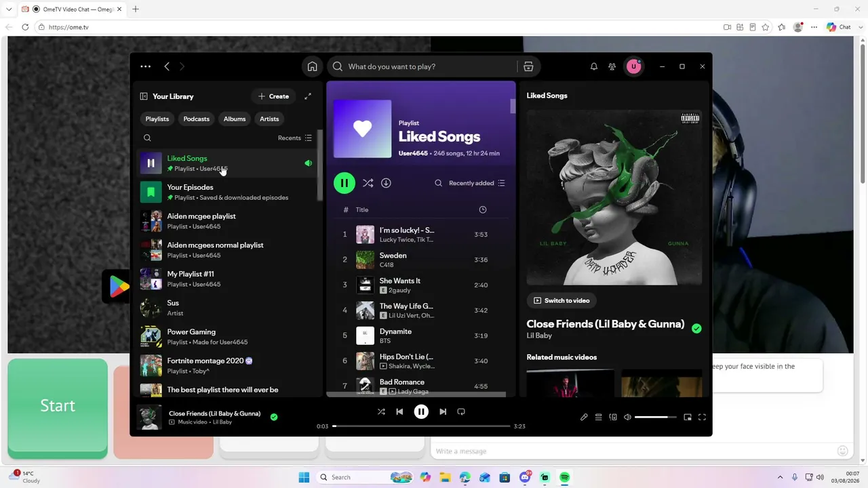Search within the Liked Songs tracklist
Image resolution: width=868 pixels, height=488 pixels.
438,183
